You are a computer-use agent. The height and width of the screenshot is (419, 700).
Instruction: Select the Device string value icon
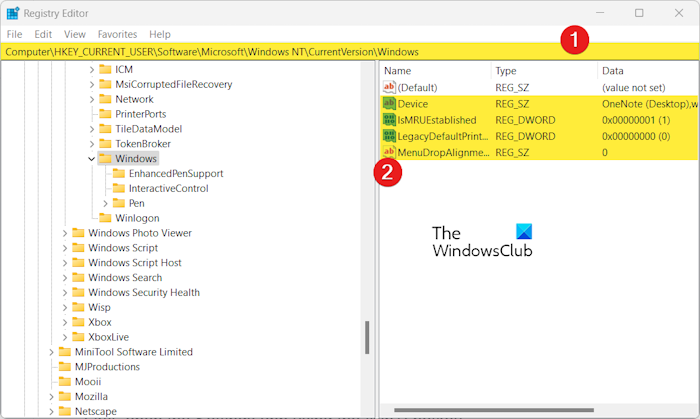point(389,104)
